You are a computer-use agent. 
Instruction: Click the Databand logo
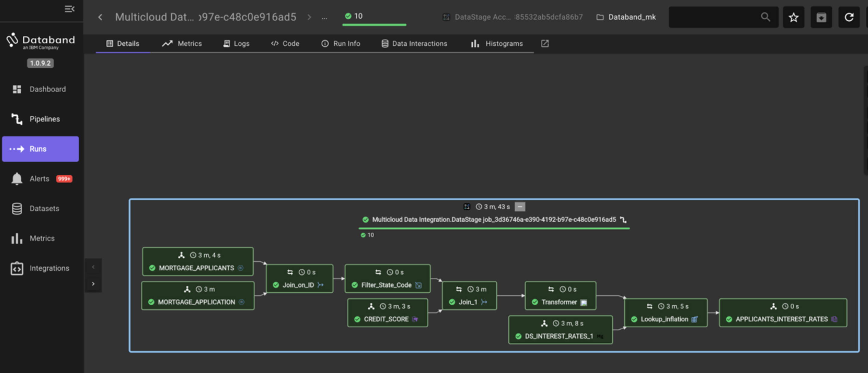coord(40,42)
